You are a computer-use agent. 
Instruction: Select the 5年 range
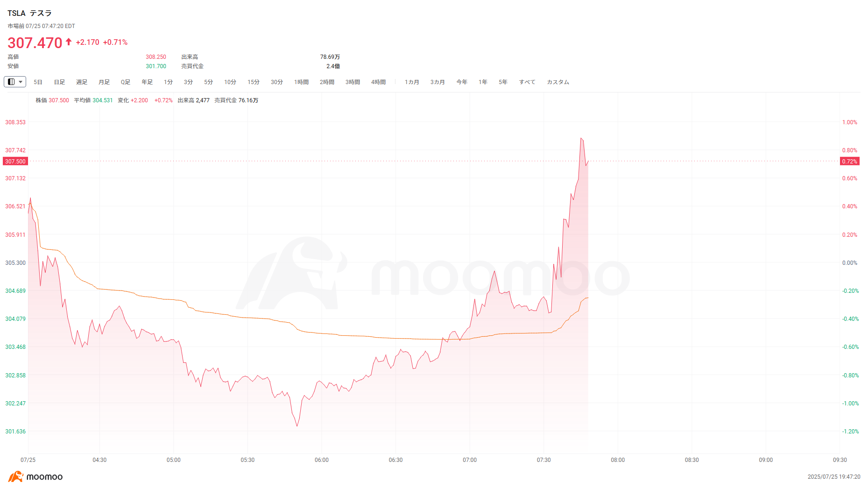click(x=503, y=82)
